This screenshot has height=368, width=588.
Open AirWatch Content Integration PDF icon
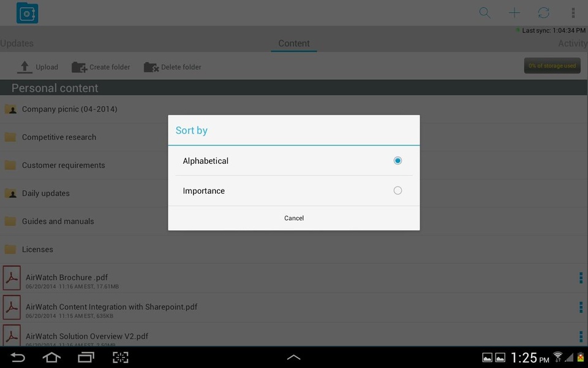tap(12, 307)
